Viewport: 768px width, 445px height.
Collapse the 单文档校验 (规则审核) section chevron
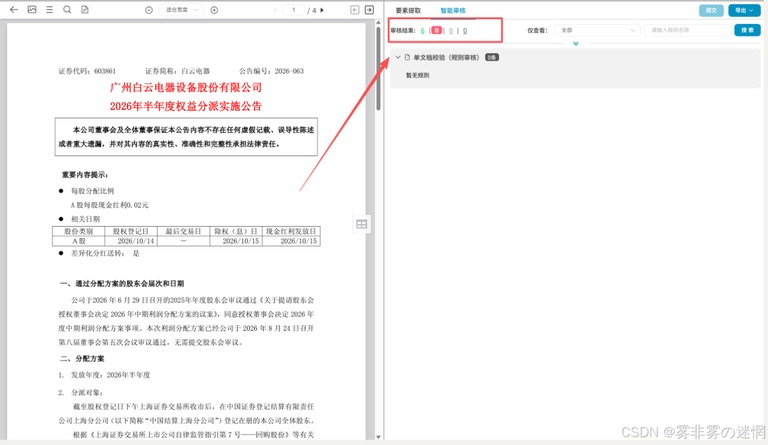[x=398, y=57]
